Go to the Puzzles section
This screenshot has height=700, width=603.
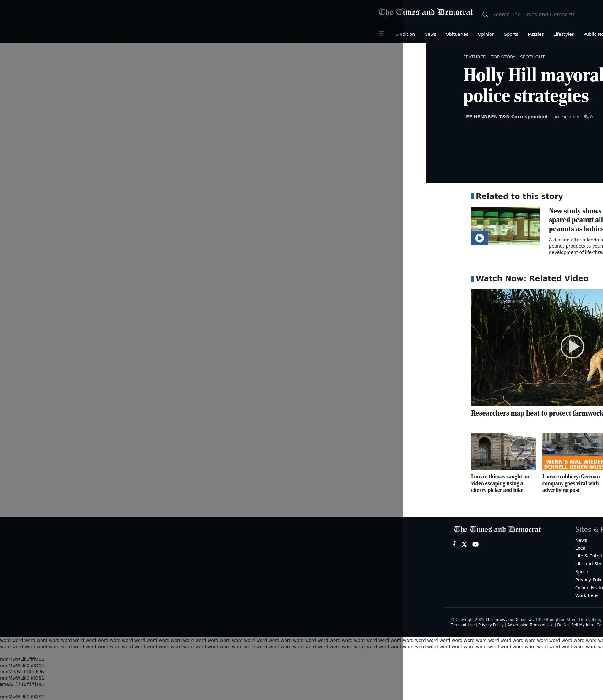(x=535, y=34)
